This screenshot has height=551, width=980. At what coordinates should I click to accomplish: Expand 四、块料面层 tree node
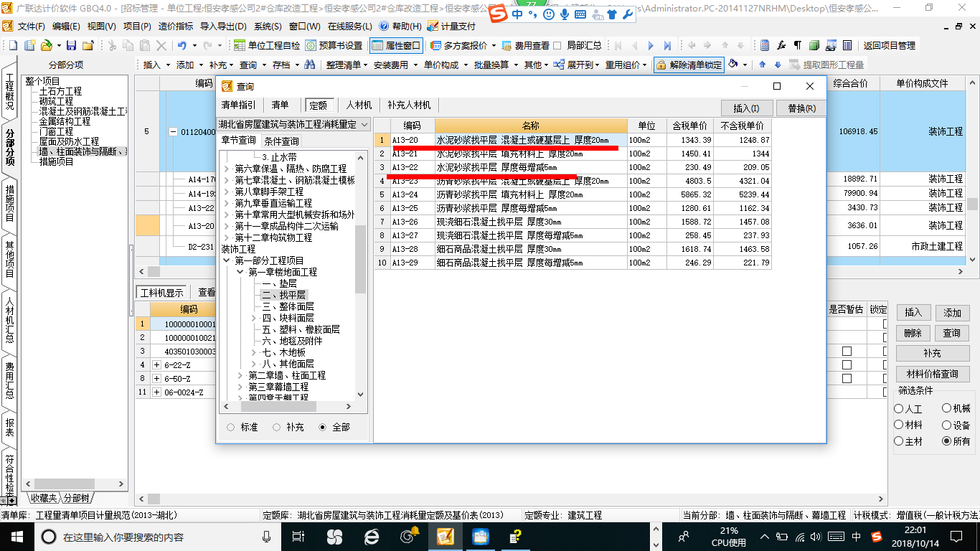[254, 318]
